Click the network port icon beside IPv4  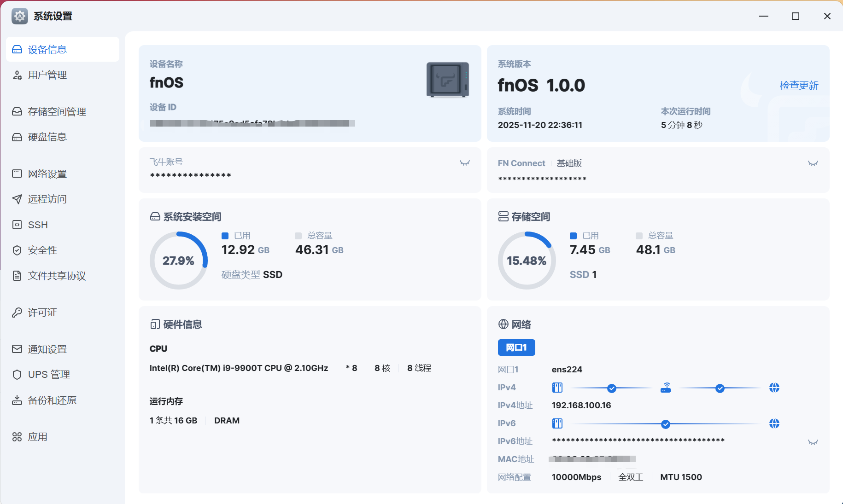pyautogui.click(x=557, y=388)
